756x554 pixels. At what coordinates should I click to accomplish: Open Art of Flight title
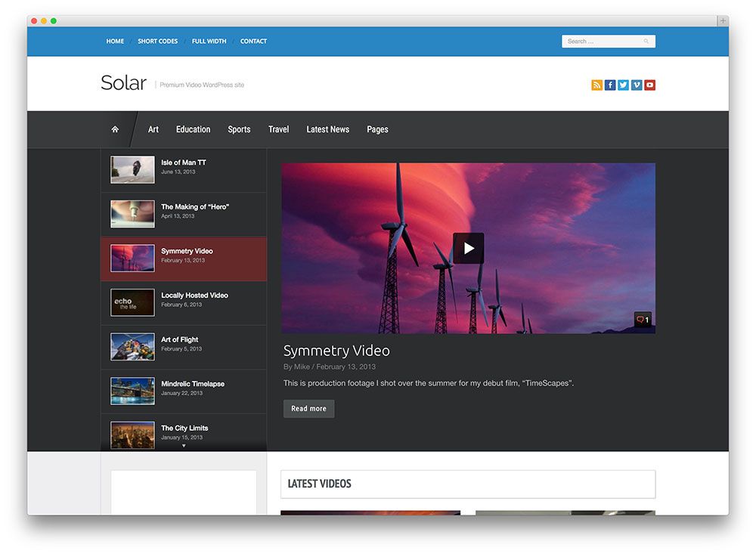[180, 340]
